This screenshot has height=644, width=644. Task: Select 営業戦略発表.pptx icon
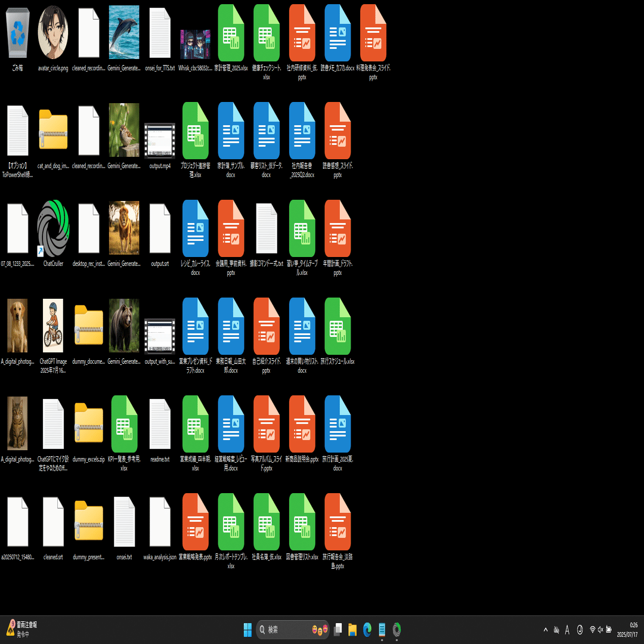(x=196, y=522)
